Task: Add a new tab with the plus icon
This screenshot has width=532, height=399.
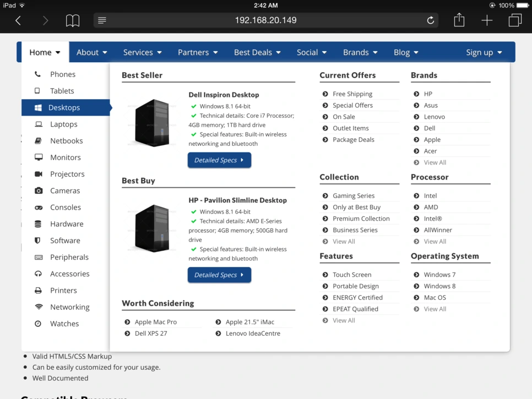Action: [487, 20]
